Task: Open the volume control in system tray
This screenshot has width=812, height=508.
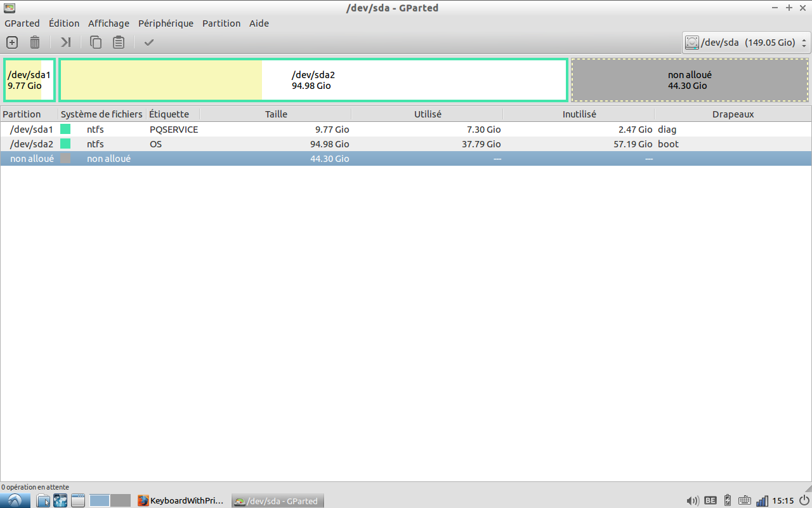Action: point(693,500)
